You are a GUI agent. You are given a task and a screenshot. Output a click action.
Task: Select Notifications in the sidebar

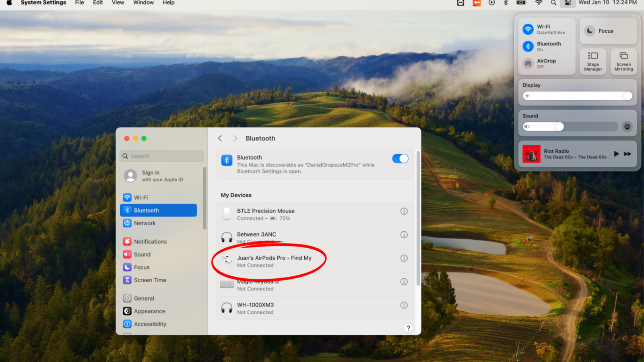158,241
